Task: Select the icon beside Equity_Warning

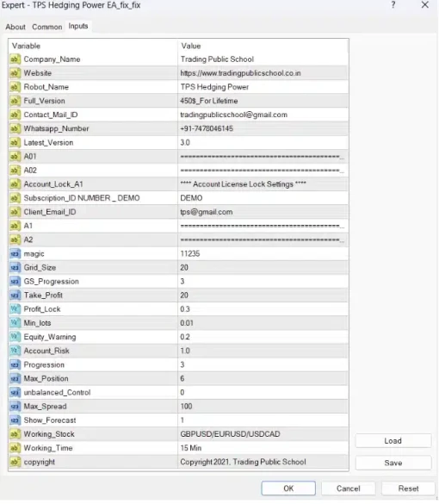Action: pos(15,337)
